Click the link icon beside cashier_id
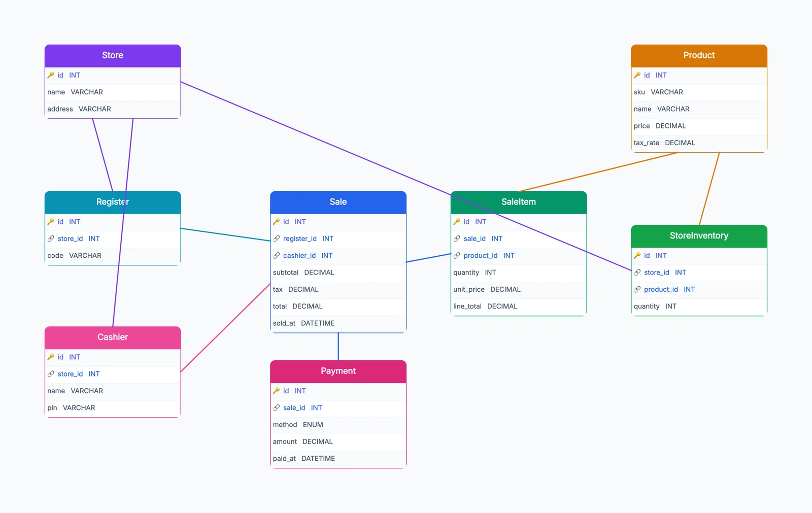The image size is (812, 513). click(x=277, y=256)
